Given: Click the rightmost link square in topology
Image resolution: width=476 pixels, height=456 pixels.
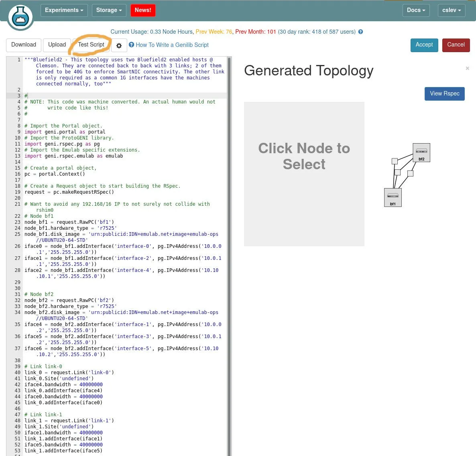Looking at the screenshot, I should (410, 174).
